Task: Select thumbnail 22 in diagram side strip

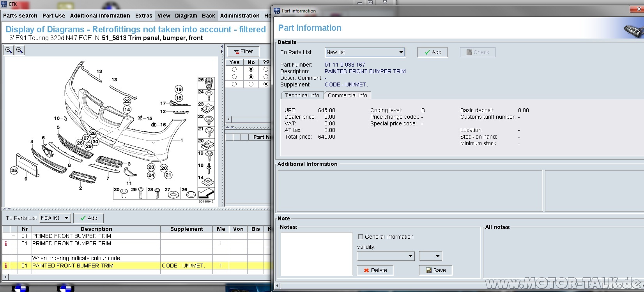Action: coord(206,120)
